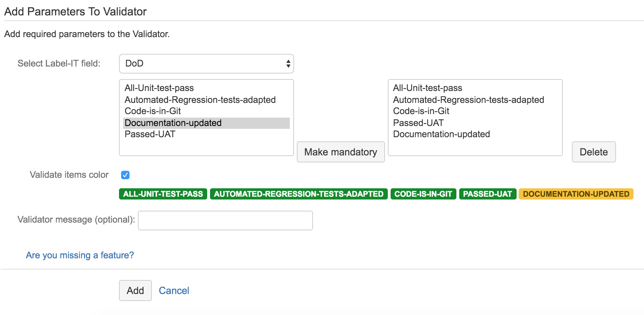
Task: Click the Make mandatory button
Action: click(341, 152)
